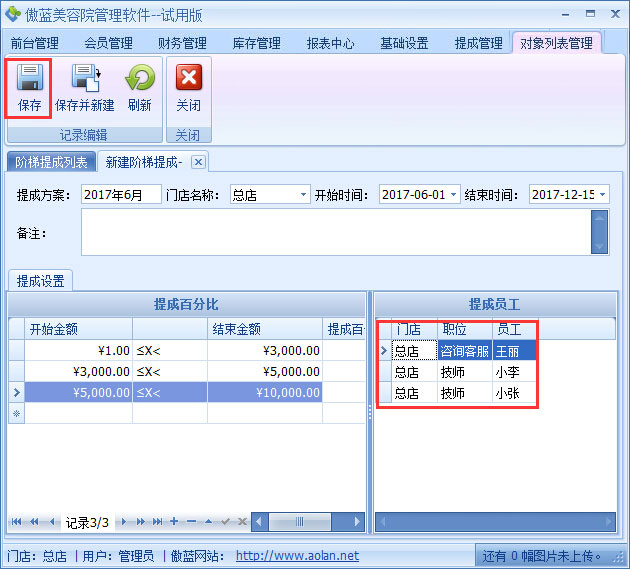Screen dimensions: 630x569
Task: Click the 职位 column header
Action: point(465,329)
